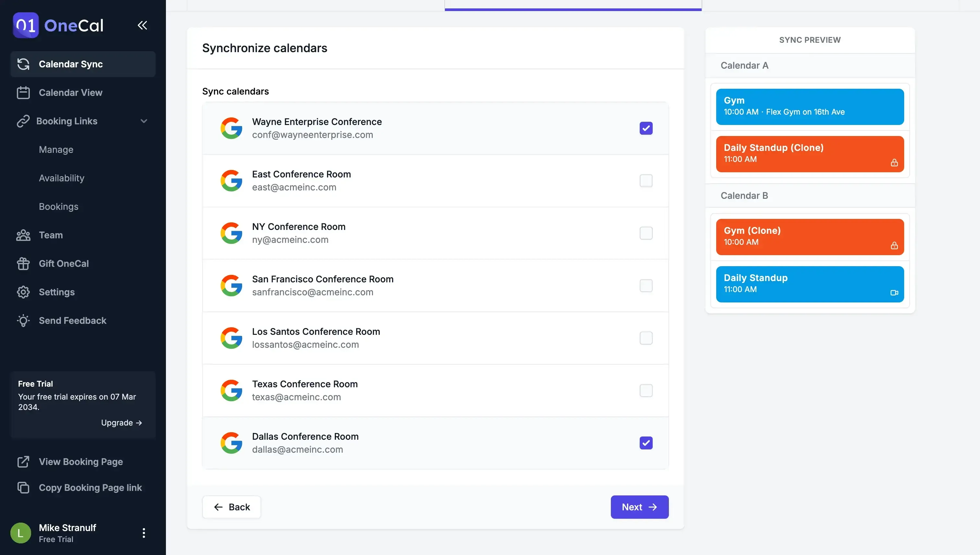980x555 pixels.
Task: Open the three-dot menu next to Mike Stranulf
Action: (144, 533)
